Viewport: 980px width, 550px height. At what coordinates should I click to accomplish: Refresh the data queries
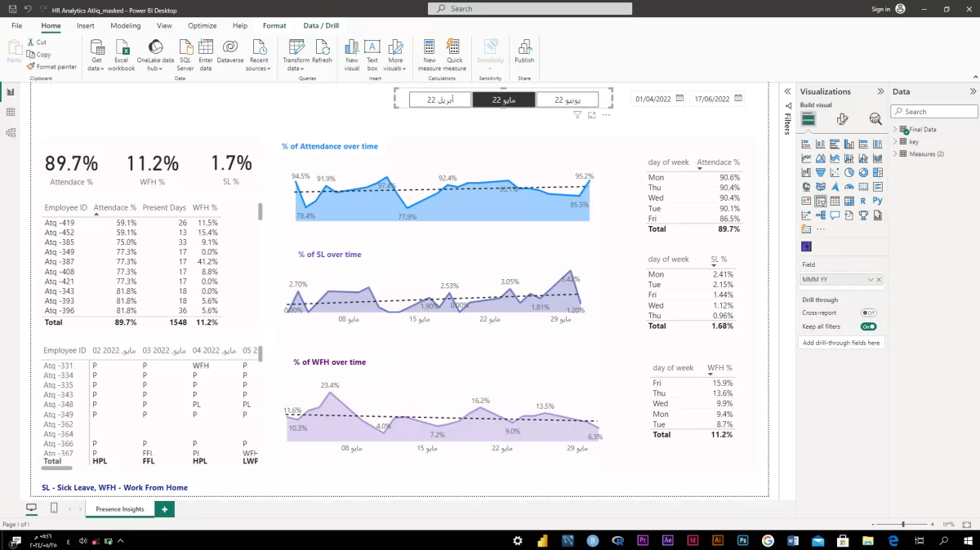coord(323,55)
